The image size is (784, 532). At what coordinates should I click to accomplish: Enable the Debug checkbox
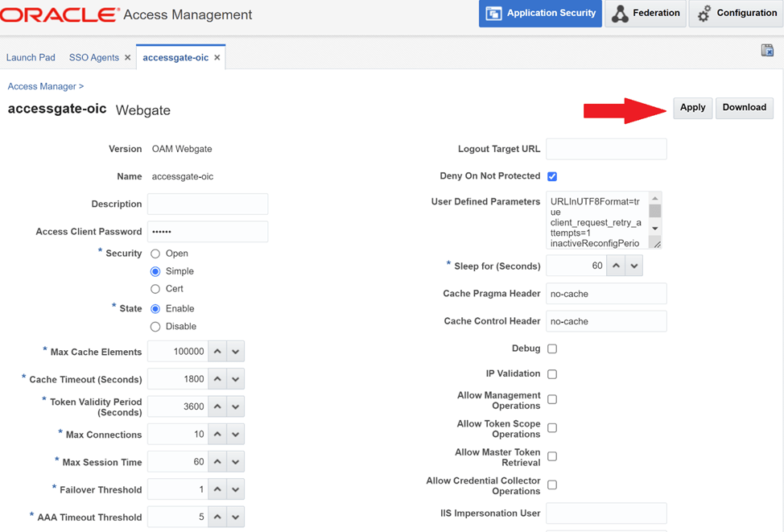552,348
